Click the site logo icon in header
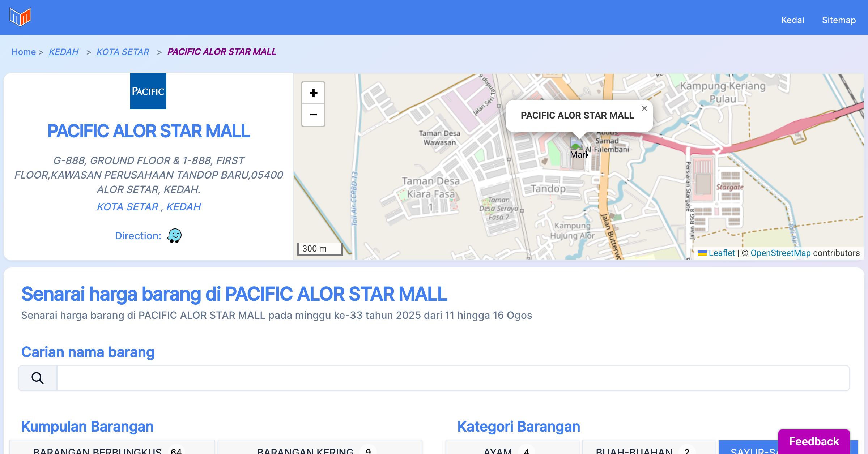 (x=20, y=17)
